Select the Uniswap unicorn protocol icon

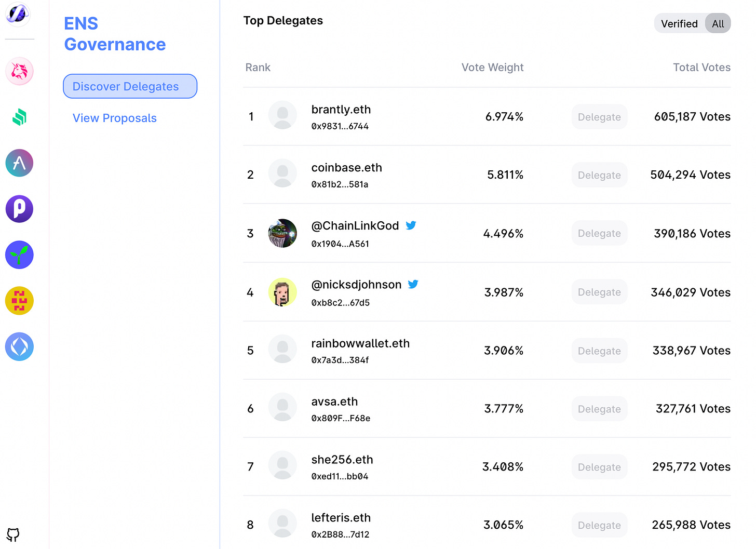[19, 71]
